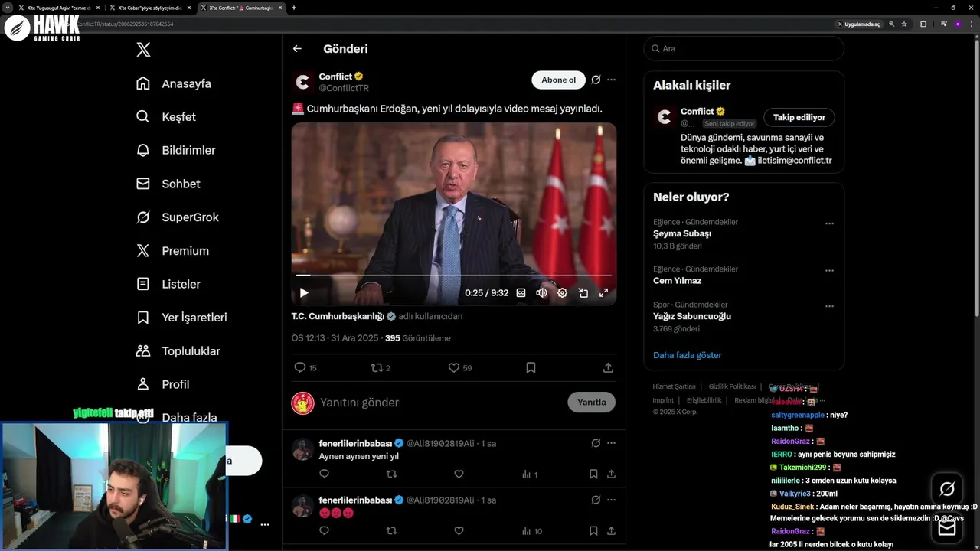The height and width of the screenshot is (551, 980).
Task: Open Topluluklar communities
Action: [x=178, y=351]
